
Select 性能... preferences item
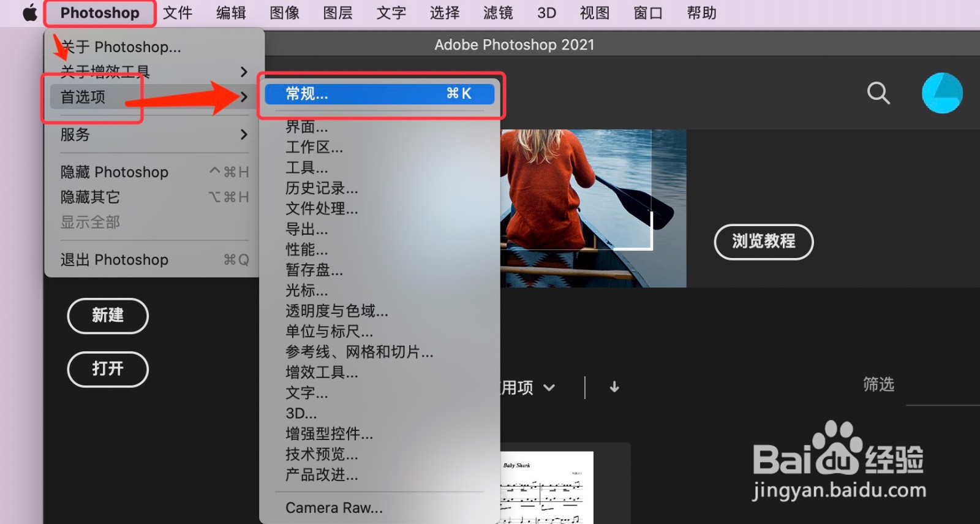coord(380,249)
